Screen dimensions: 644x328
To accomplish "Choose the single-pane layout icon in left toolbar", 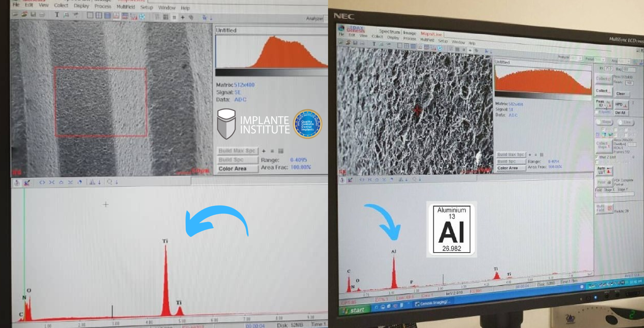I will (90, 15).
